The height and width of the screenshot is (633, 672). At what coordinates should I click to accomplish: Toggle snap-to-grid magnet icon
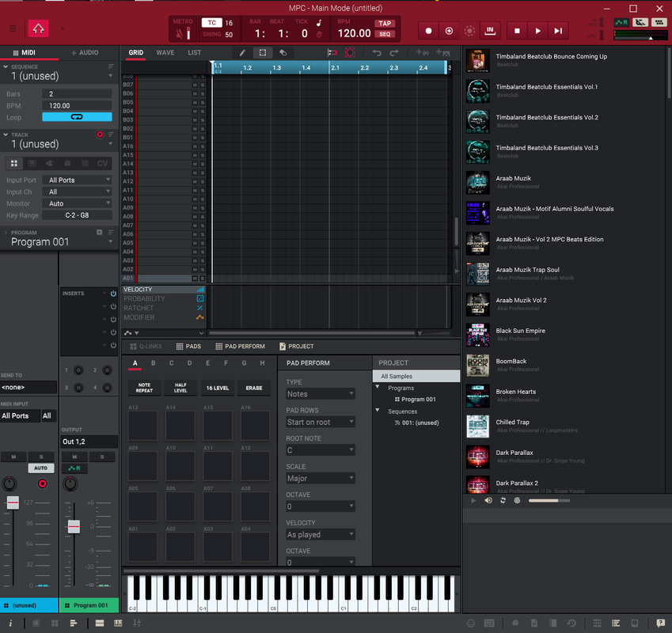[x=332, y=53]
